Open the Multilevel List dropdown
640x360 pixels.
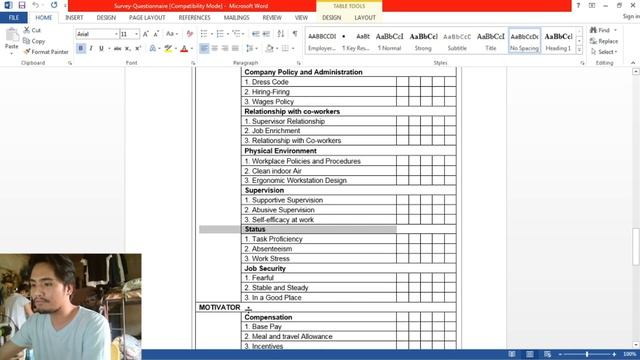coord(243,34)
